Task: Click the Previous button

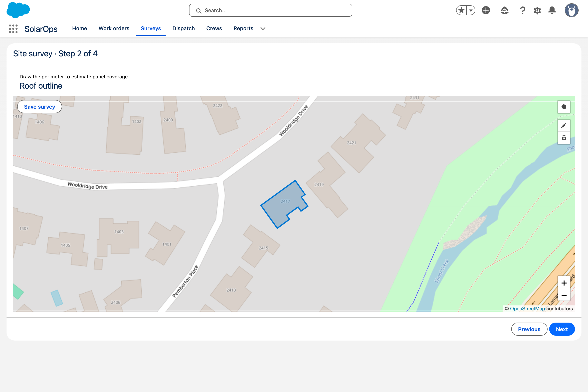Action: click(x=529, y=329)
